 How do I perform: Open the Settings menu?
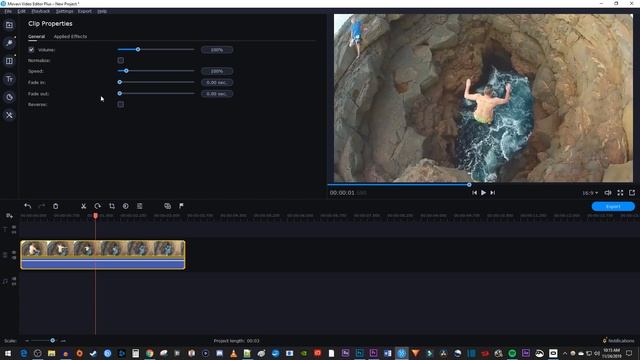click(x=64, y=11)
